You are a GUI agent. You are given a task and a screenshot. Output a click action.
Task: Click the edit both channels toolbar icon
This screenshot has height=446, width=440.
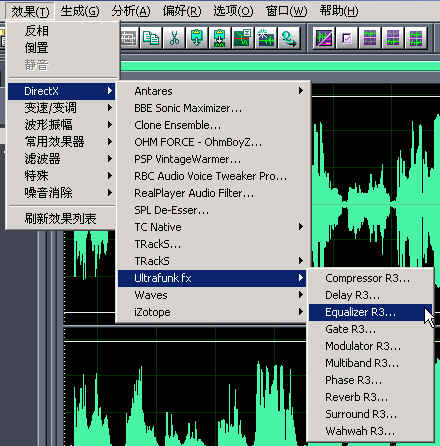coord(416,38)
